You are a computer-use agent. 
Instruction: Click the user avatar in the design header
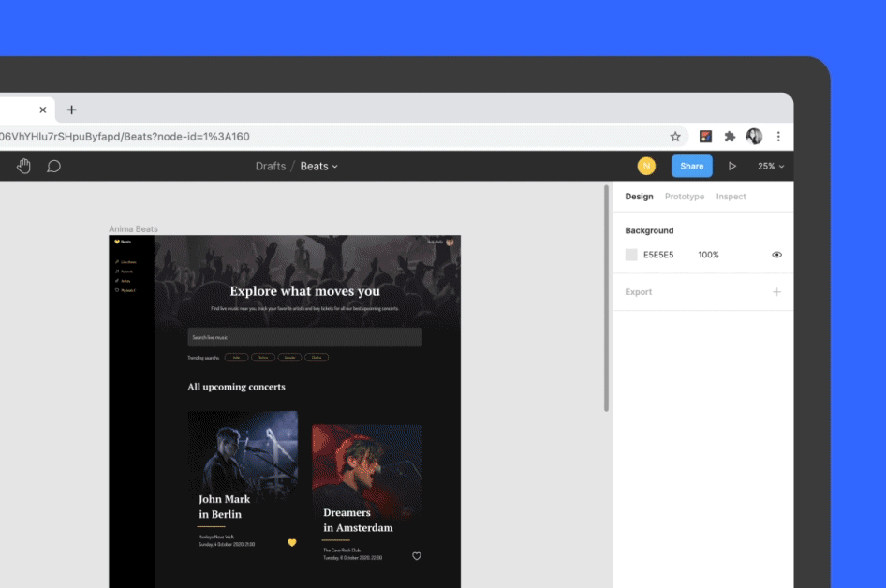click(450, 242)
